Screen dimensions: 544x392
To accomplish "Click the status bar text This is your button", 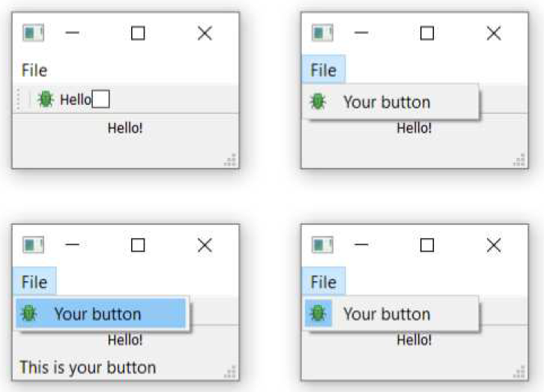I will click(x=88, y=367).
